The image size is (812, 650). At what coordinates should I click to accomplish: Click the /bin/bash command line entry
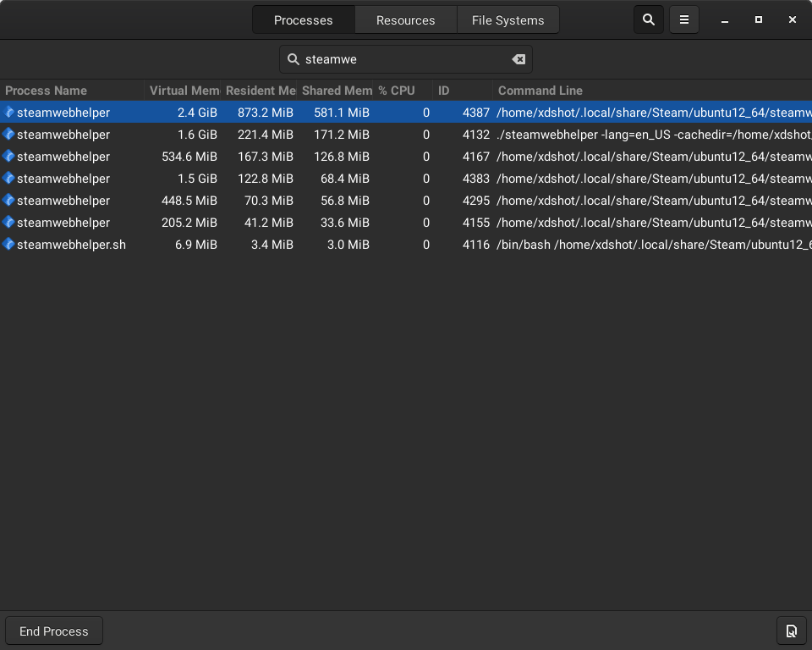654,245
